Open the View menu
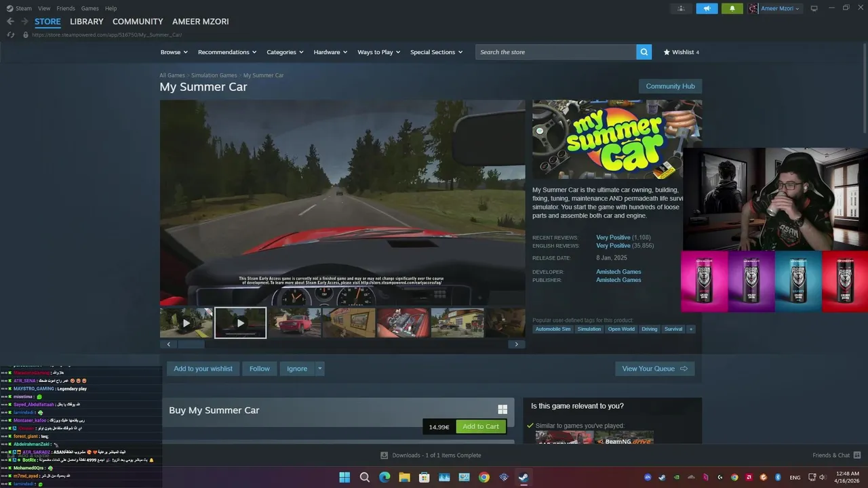This screenshot has height=488, width=868. click(44, 8)
